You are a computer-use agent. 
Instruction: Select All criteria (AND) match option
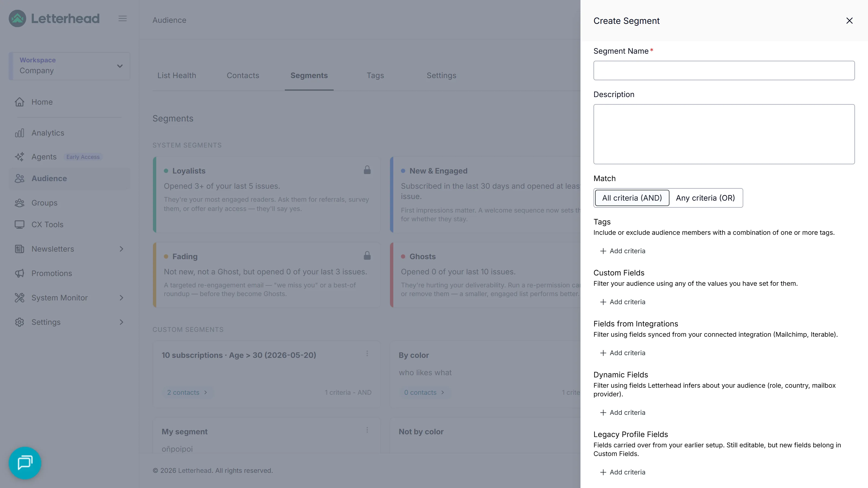point(632,198)
